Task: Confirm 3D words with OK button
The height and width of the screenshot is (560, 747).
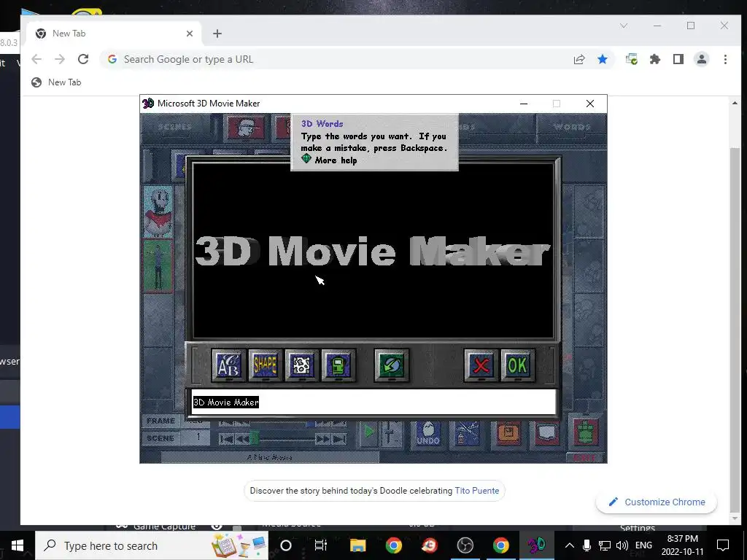Action: 518,365
